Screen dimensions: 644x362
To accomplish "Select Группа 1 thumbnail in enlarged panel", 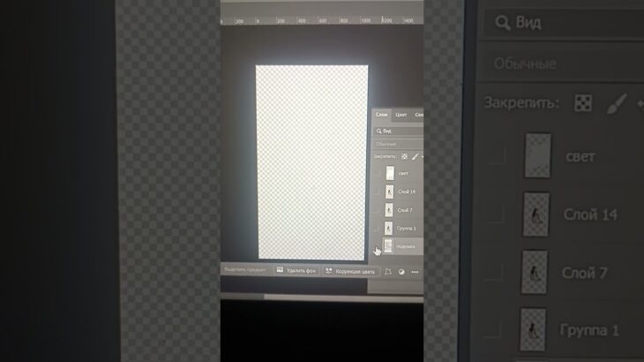I will pyautogui.click(x=533, y=330).
